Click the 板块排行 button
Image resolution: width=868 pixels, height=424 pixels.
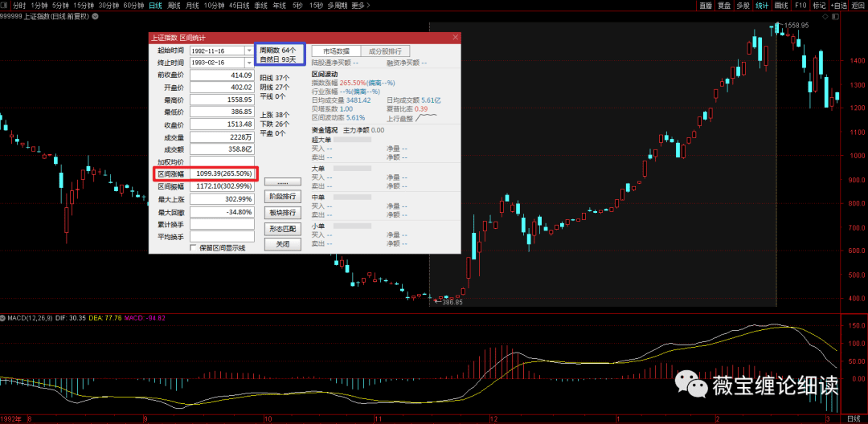(283, 212)
